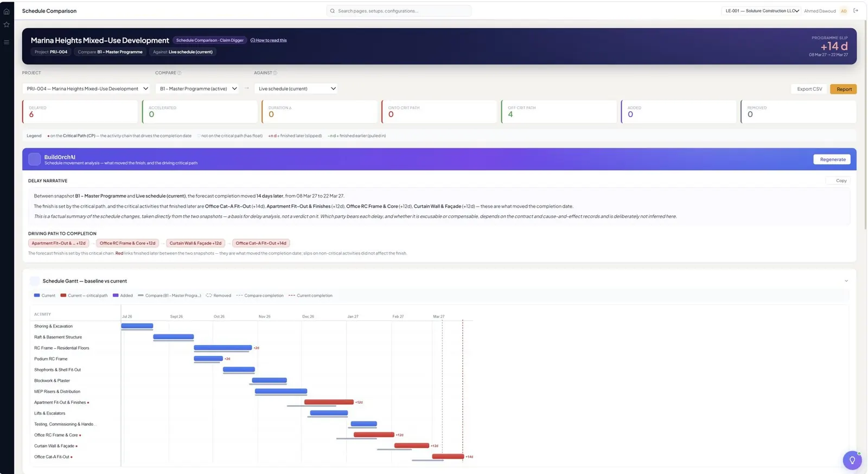Viewport: 868px width, 474px height.
Task: Click the Export CSV button
Action: pos(809,89)
